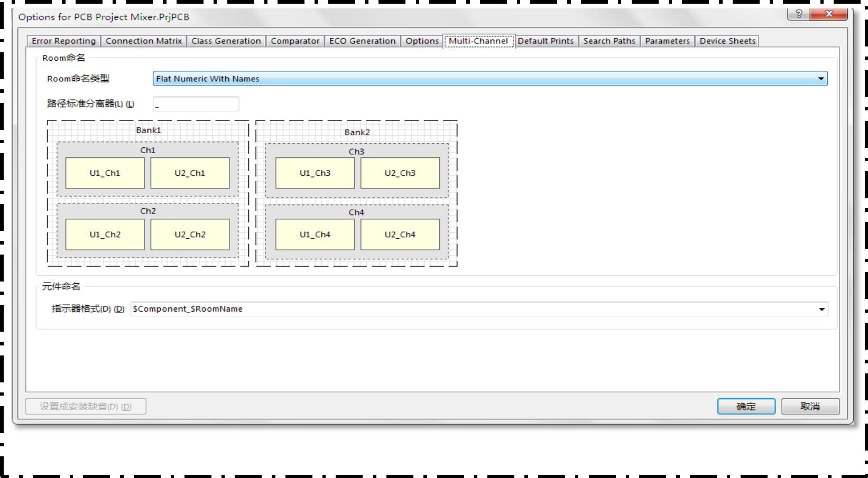Close the Options for PCB Project dialog
868x478 pixels.
pyautogui.click(x=828, y=14)
